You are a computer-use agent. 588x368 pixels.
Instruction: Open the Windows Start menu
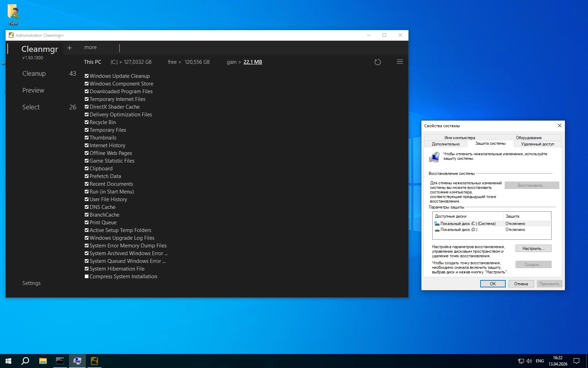tap(8, 361)
